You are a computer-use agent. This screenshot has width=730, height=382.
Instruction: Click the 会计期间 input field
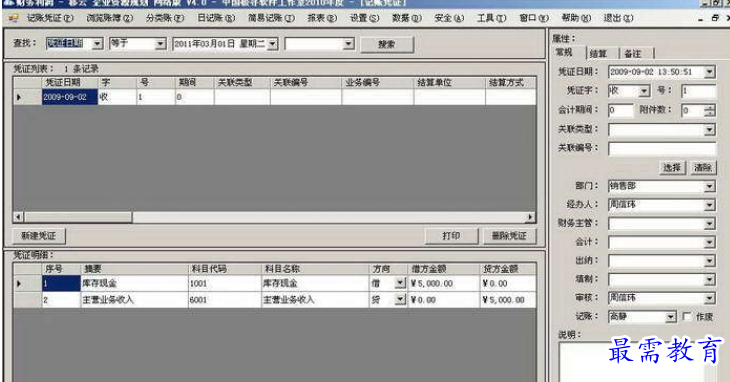point(621,110)
